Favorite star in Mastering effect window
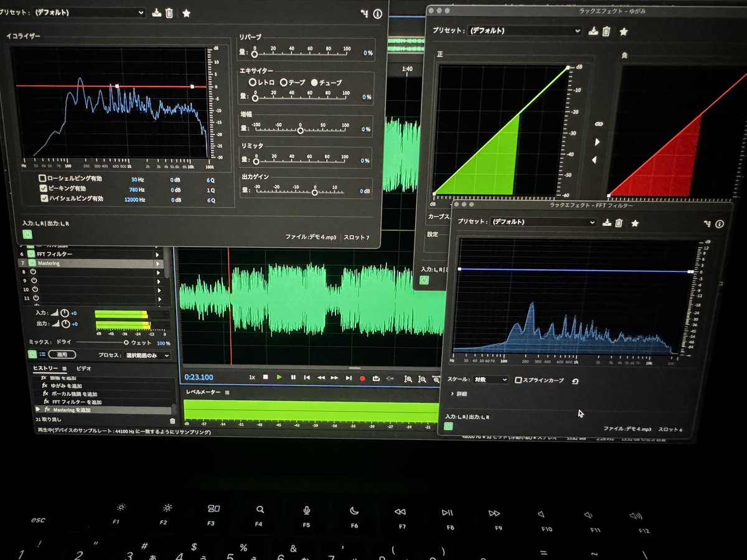The width and height of the screenshot is (747, 560). (x=186, y=13)
